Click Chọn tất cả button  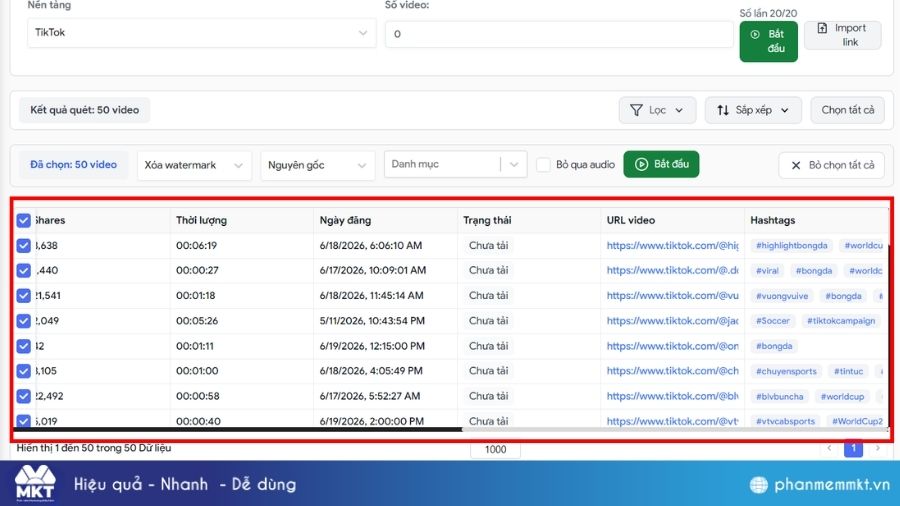click(x=847, y=110)
